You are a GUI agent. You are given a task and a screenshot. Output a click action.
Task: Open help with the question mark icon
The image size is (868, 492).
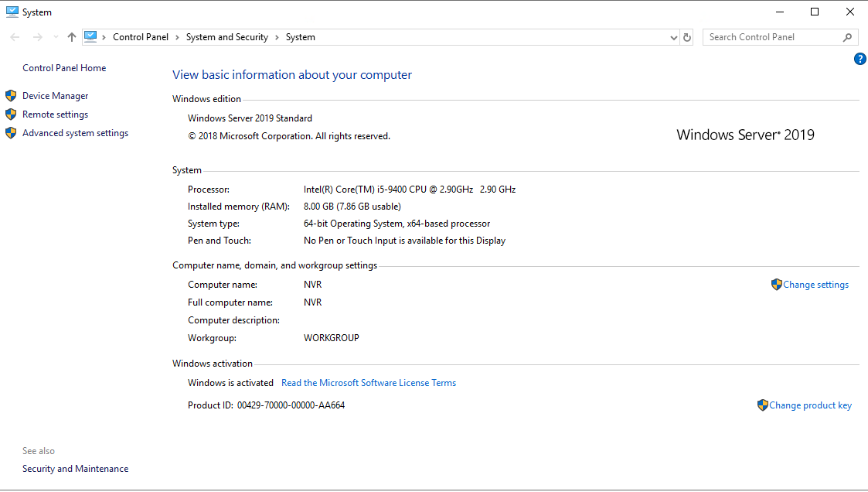coord(859,59)
